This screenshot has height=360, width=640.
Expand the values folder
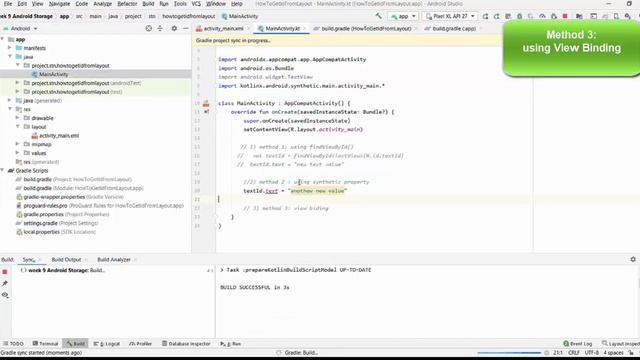pos(17,153)
